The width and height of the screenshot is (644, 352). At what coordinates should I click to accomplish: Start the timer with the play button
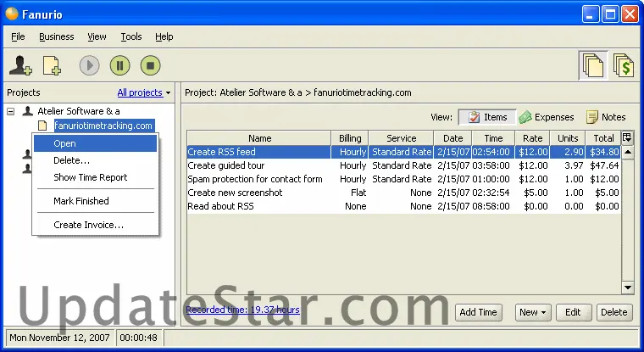pos(90,65)
